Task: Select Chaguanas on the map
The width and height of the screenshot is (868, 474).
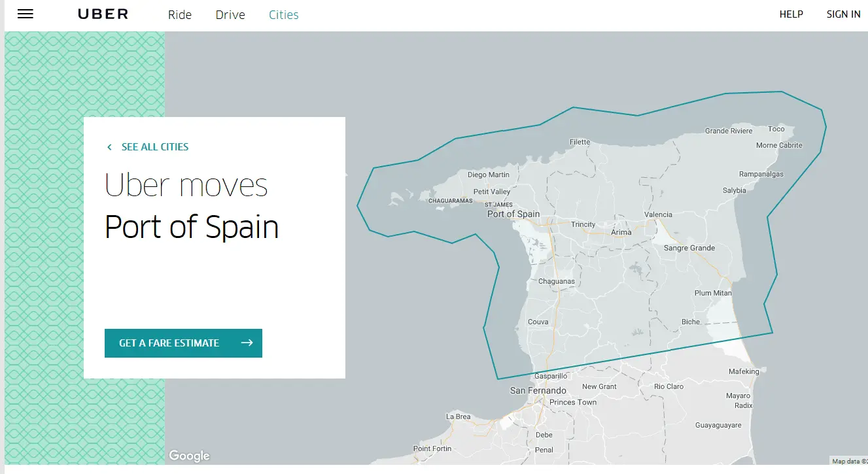Action: point(556,282)
